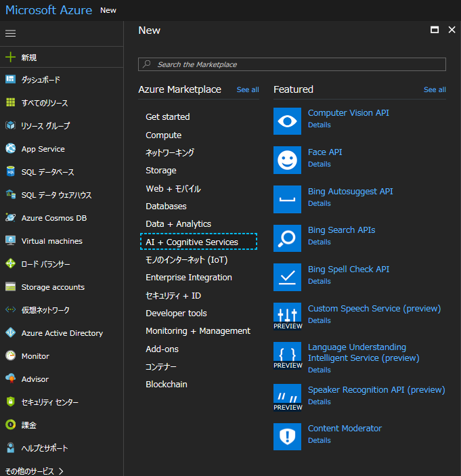The image size is (461, 476).
Task: Click the Monitor gauge icon in sidebar
Action: click(10, 356)
